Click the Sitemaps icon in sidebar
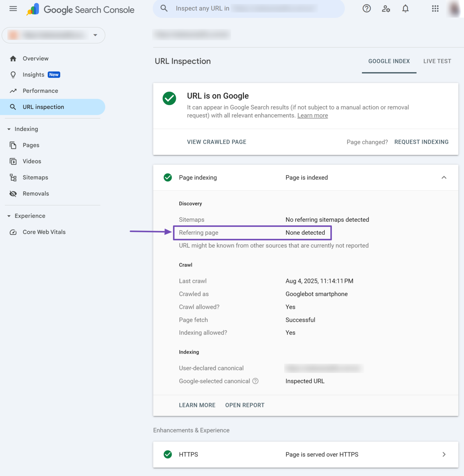This screenshot has width=464, height=476. pyautogui.click(x=13, y=178)
